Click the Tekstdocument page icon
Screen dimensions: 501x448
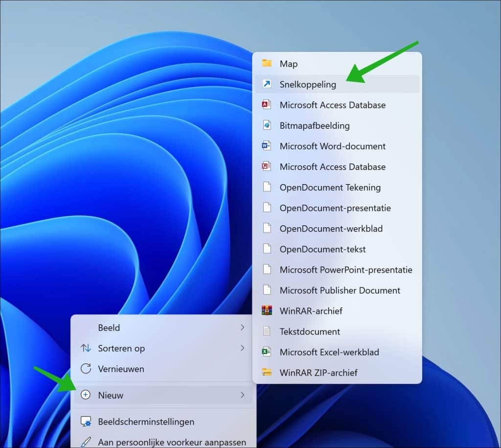[267, 331]
